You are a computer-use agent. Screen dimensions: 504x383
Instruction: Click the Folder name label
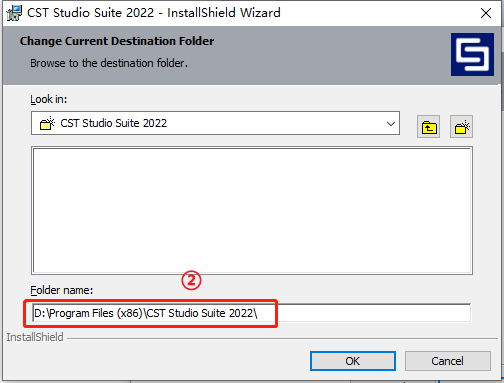tap(62, 290)
